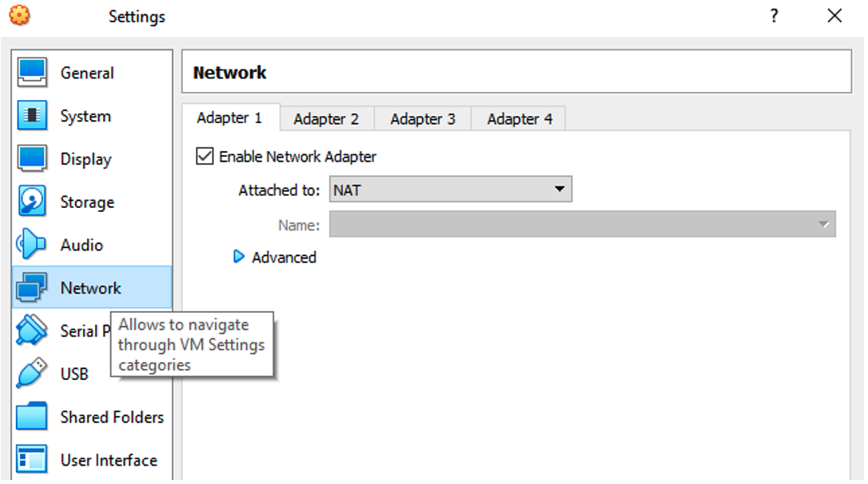The width and height of the screenshot is (868, 484).
Task: Switch to the Adapter 3 tab
Action: tap(423, 119)
